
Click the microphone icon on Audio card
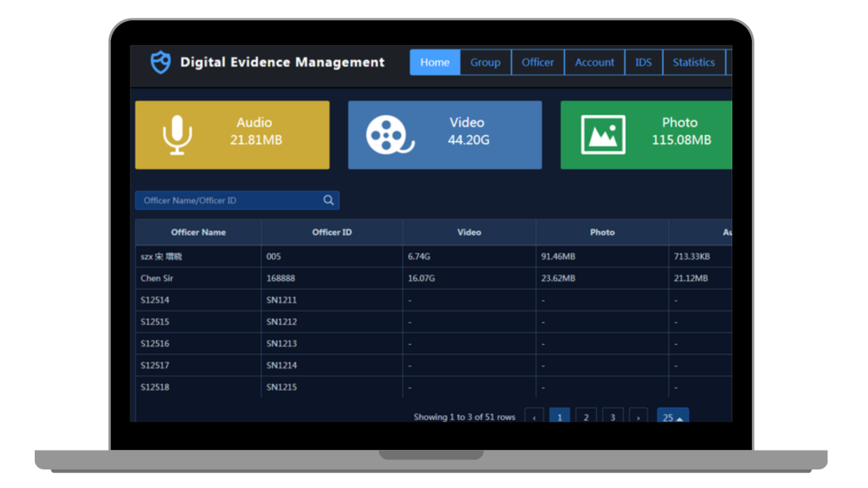(177, 135)
